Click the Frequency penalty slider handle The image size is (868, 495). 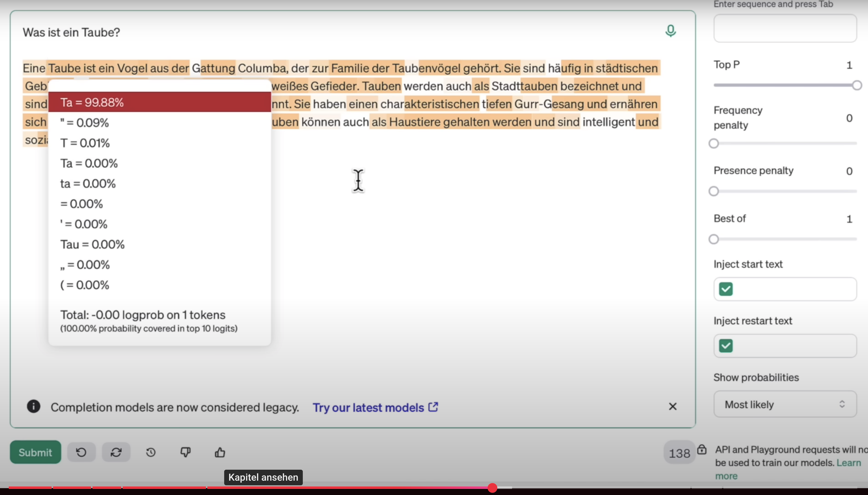(714, 144)
